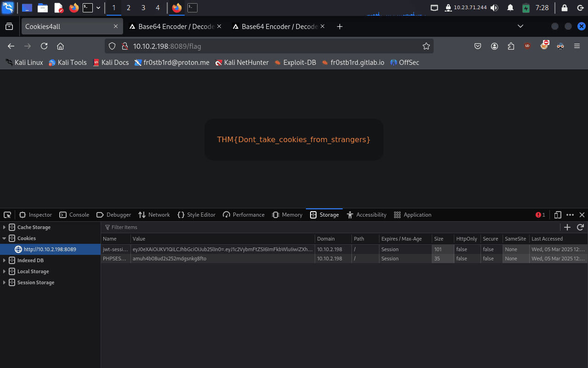The height and width of the screenshot is (368, 588).
Task: Bookmark this page with the star icon
Action: (x=426, y=46)
